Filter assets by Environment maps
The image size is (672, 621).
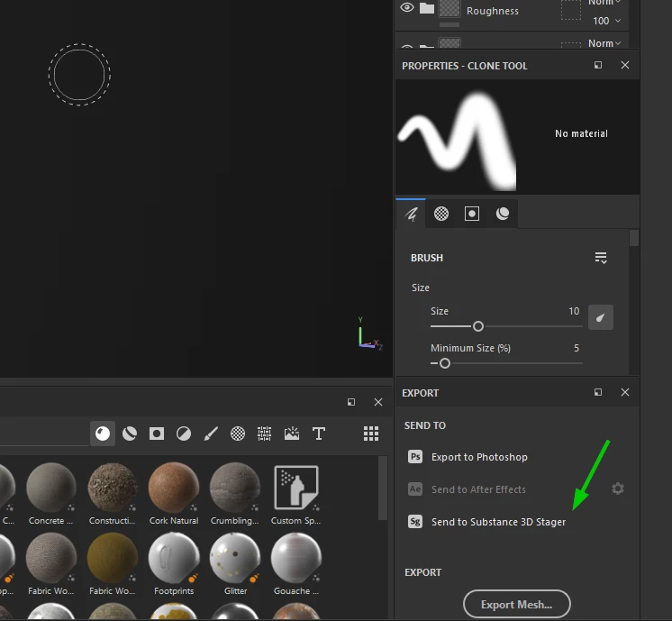292,434
